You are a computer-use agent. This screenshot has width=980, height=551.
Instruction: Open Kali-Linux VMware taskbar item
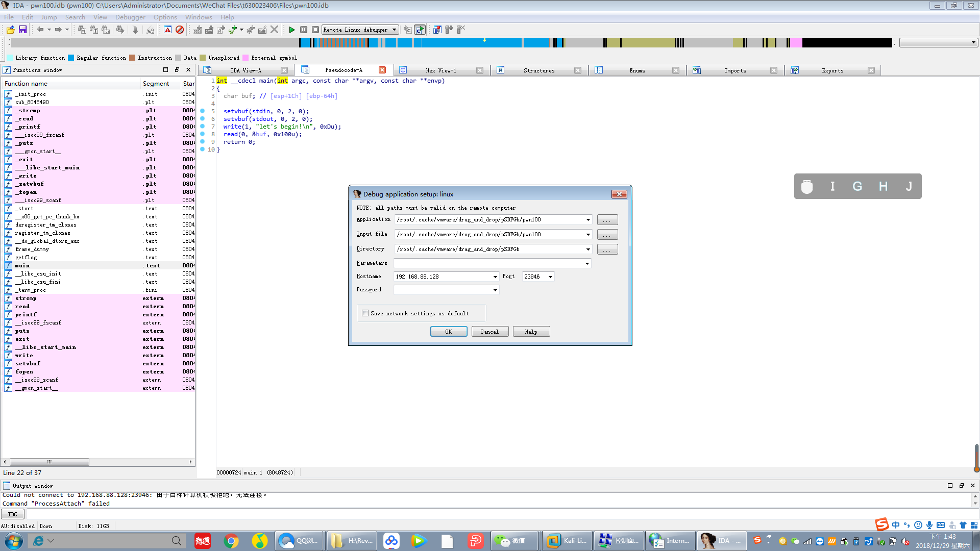pos(567,541)
